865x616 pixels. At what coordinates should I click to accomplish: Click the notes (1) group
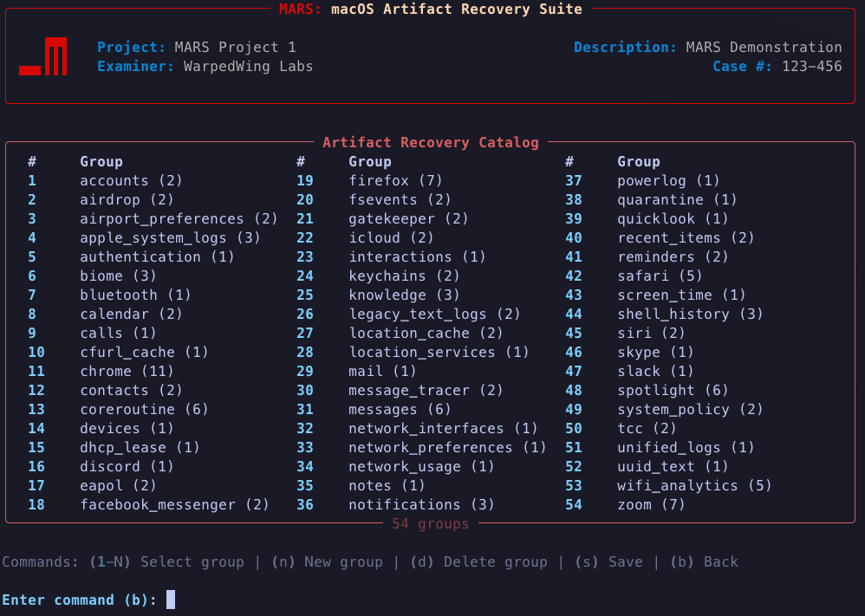pyautogui.click(x=387, y=486)
